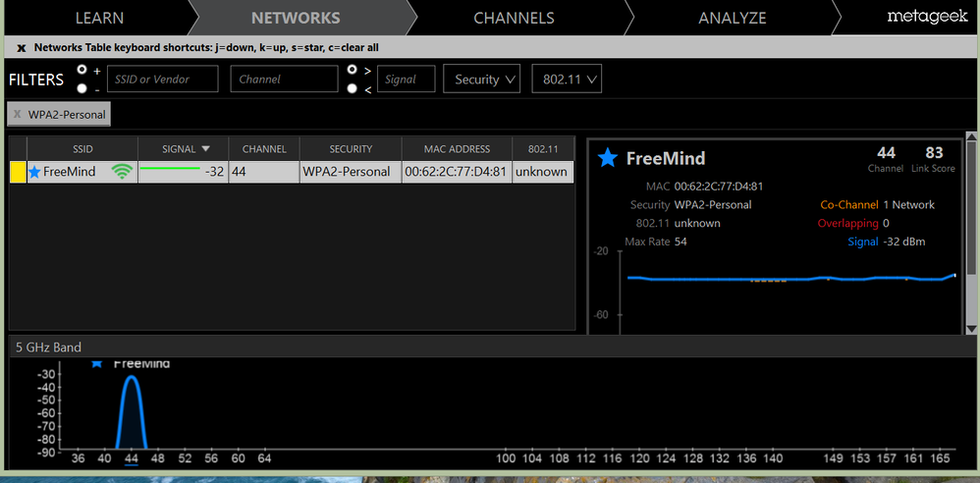This screenshot has width=980, height=483.
Task: Sort table by SSID column header
Action: point(82,149)
